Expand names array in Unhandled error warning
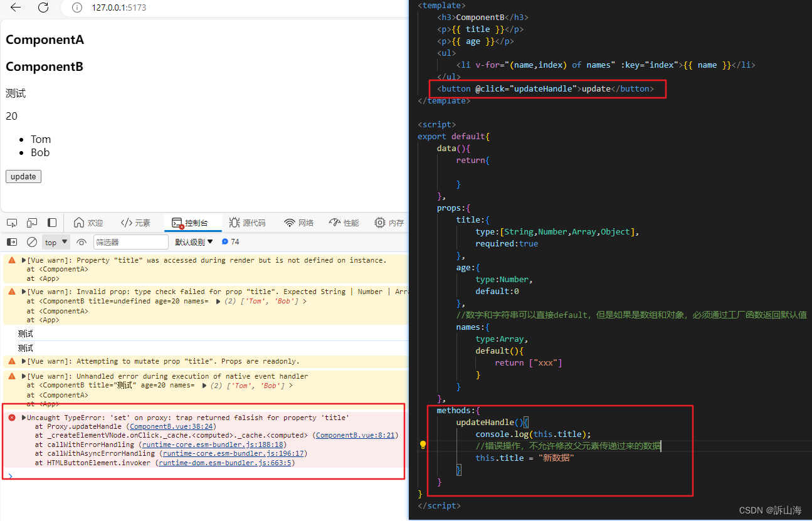Viewport: 812px width, 521px height. [205, 386]
